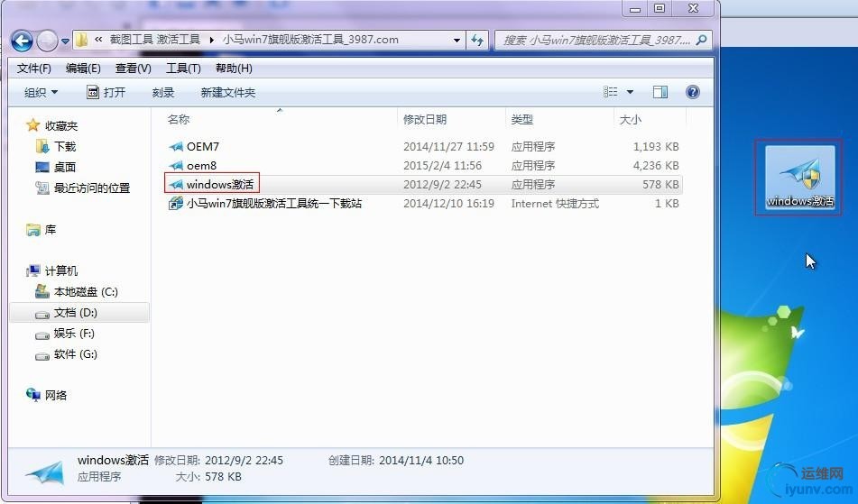
Task: Select 收藏夹 star icon in navigation pane
Action: pos(32,125)
